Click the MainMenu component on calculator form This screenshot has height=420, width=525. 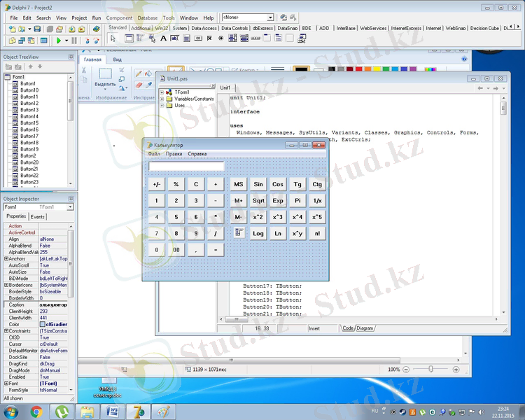(x=239, y=232)
